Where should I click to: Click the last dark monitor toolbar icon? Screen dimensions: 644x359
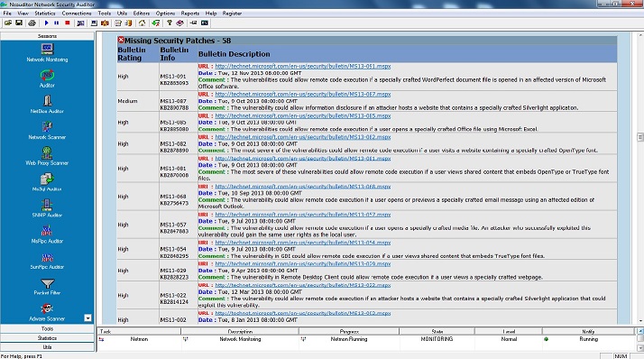click(x=205, y=23)
